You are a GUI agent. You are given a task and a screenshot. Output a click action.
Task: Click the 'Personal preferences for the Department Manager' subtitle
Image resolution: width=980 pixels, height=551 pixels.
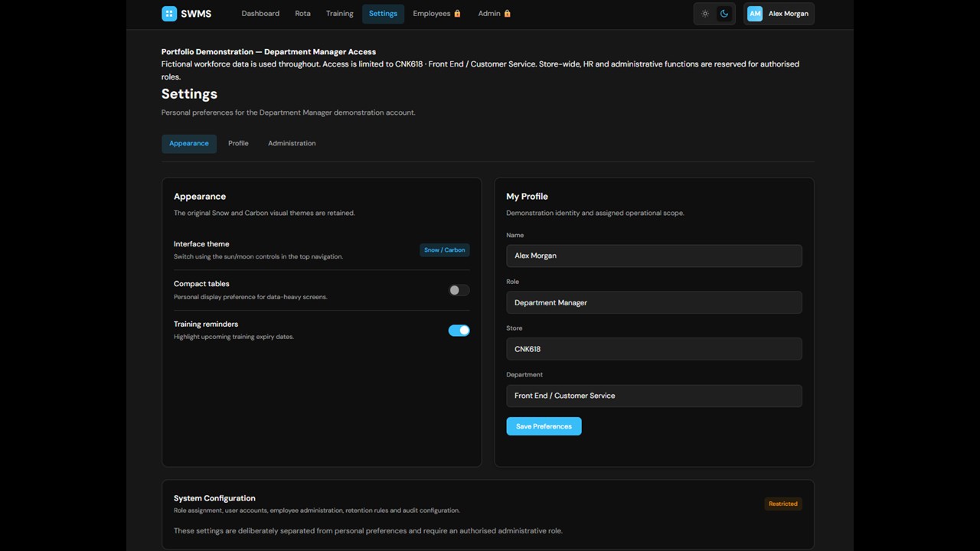288,112
